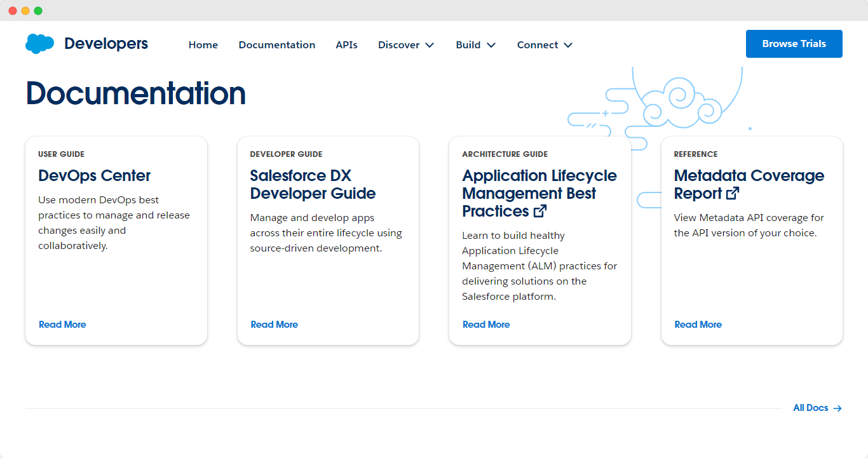Click the ALM practices description text

click(x=539, y=266)
